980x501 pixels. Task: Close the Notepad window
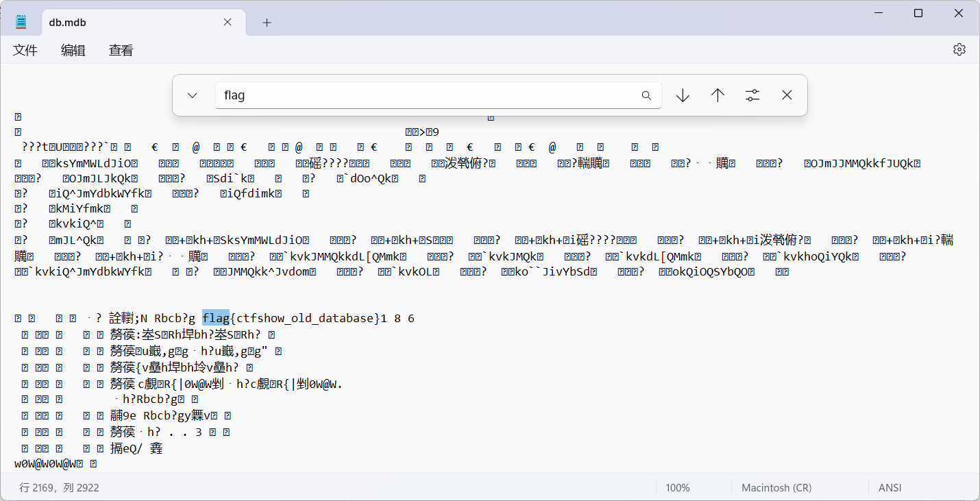pyautogui.click(x=959, y=13)
